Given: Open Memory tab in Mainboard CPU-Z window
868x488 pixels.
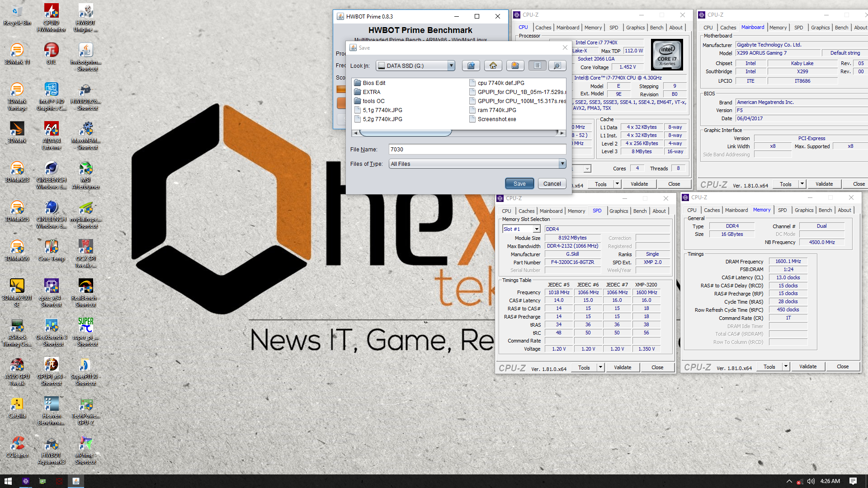Looking at the screenshot, I should click(778, 28).
